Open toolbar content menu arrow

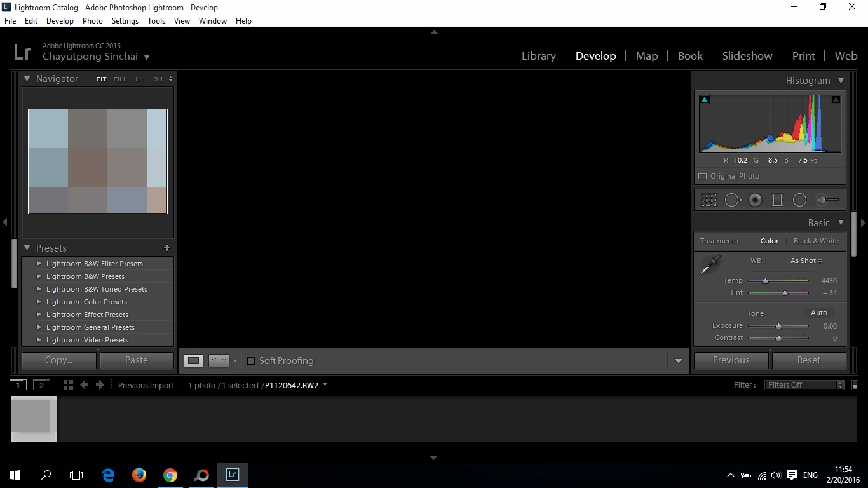(678, 361)
